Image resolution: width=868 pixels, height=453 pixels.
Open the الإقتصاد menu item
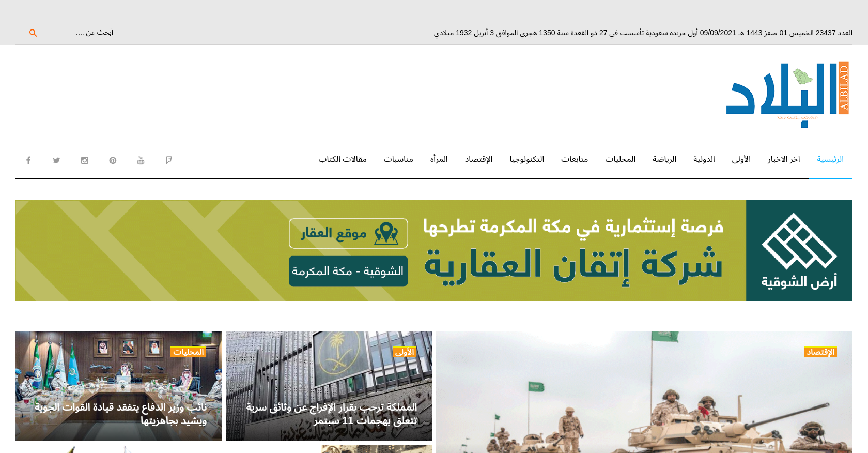478,159
